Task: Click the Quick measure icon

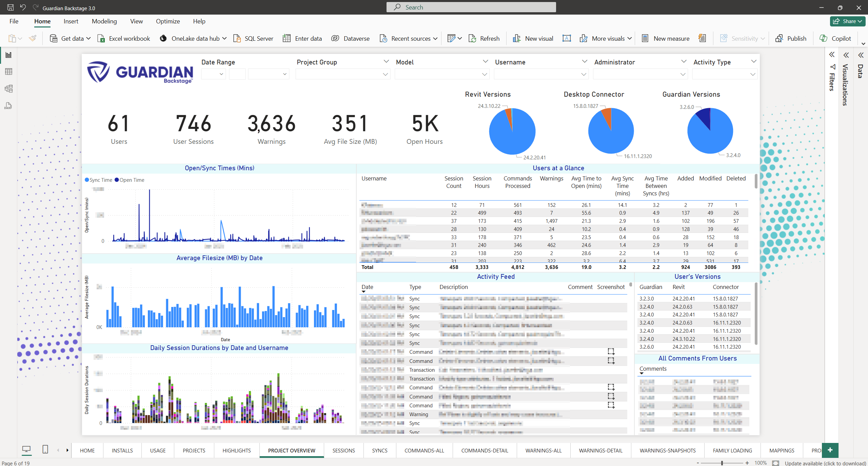Action: 702,38
